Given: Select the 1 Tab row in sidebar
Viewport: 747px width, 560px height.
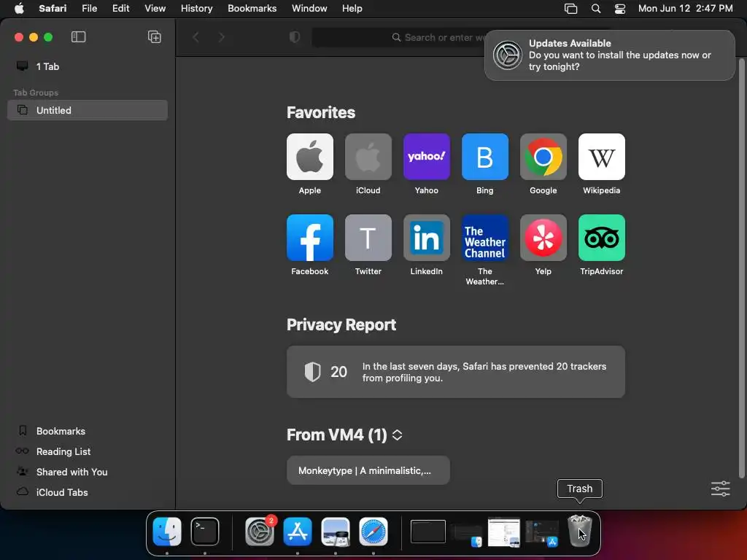Looking at the screenshot, I should pyautogui.click(x=88, y=66).
